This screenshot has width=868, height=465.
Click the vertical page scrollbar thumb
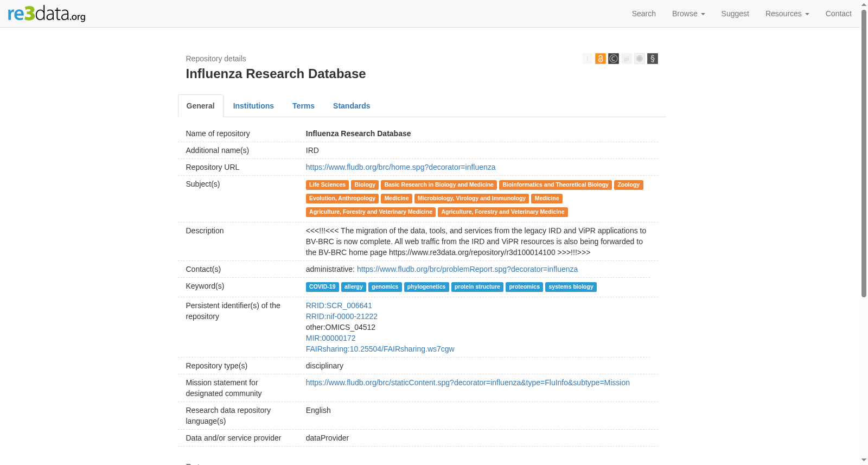click(864, 153)
